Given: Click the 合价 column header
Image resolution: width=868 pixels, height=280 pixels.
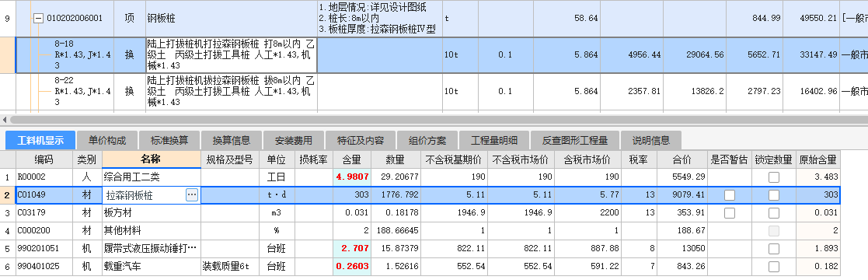Looking at the screenshot, I should [x=682, y=159].
